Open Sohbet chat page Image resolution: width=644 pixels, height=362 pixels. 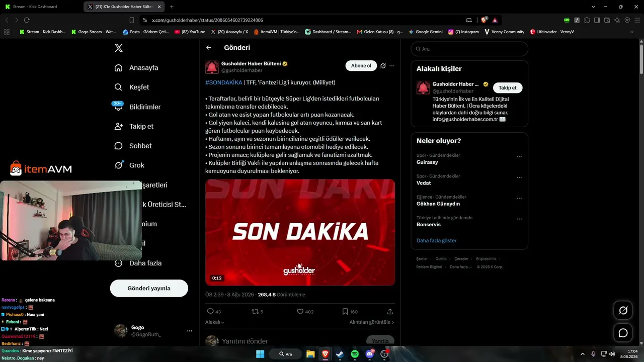(x=133, y=146)
